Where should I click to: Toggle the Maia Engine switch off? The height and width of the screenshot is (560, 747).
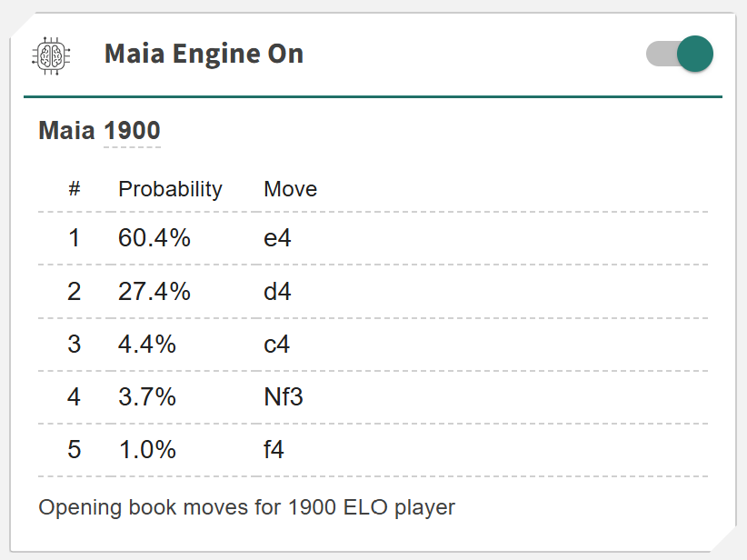click(680, 54)
